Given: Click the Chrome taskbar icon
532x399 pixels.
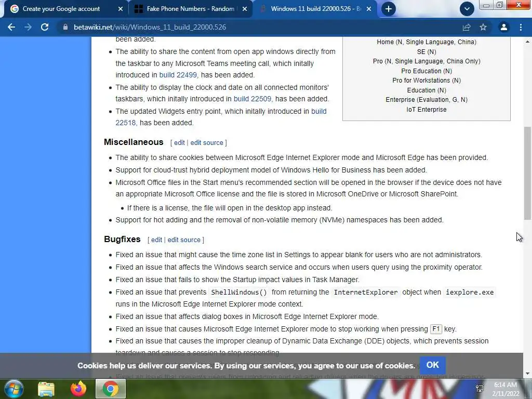Looking at the screenshot, I should pos(111,389).
